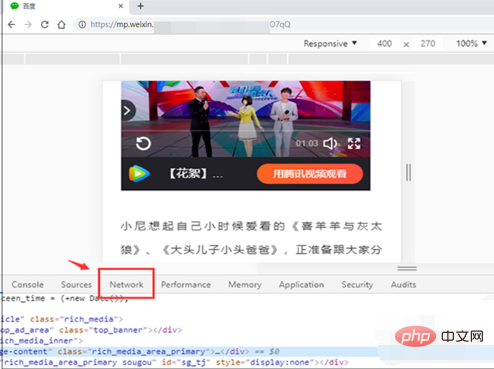Click the viewport bottom resize handle
This screenshot has width=494, height=369.
[x=407, y=268]
